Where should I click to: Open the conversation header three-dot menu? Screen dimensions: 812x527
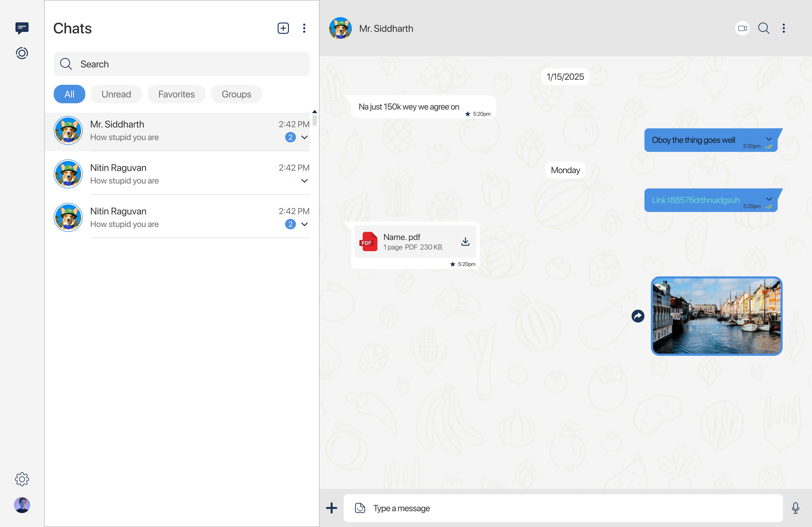[x=784, y=28]
